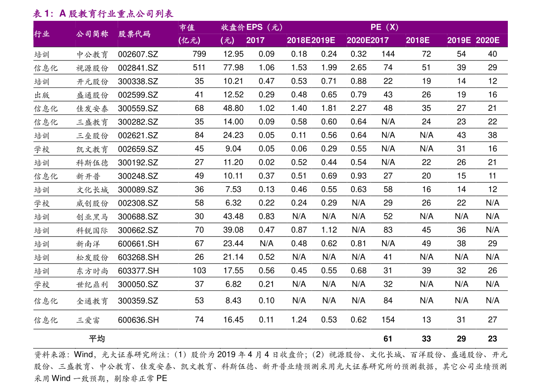Select stock code '300248.SZ'
The height and width of the screenshot is (392, 541).
click(x=138, y=176)
